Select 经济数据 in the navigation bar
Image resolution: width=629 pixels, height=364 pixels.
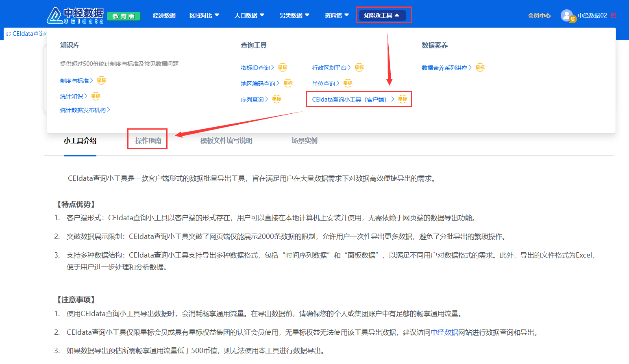164,15
